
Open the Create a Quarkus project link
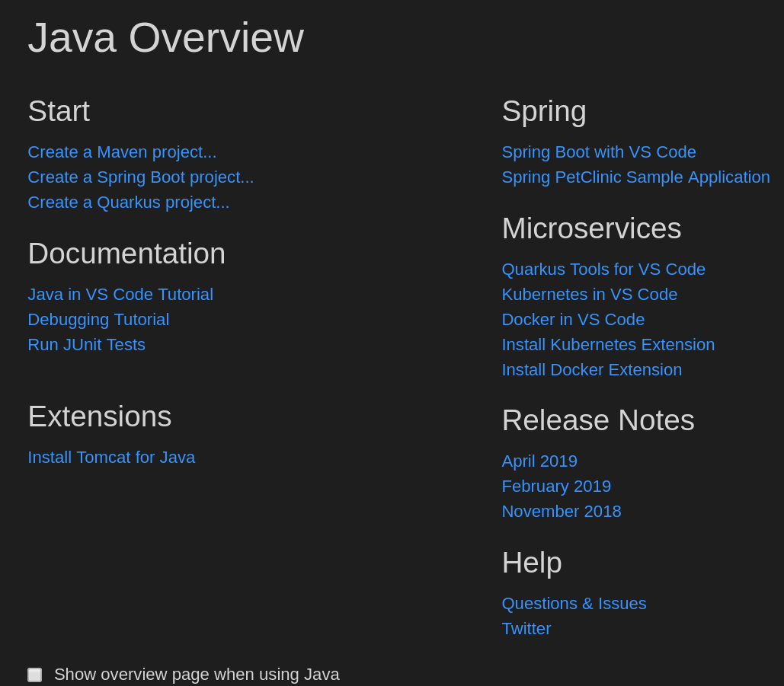pyautogui.click(x=128, y=202)
